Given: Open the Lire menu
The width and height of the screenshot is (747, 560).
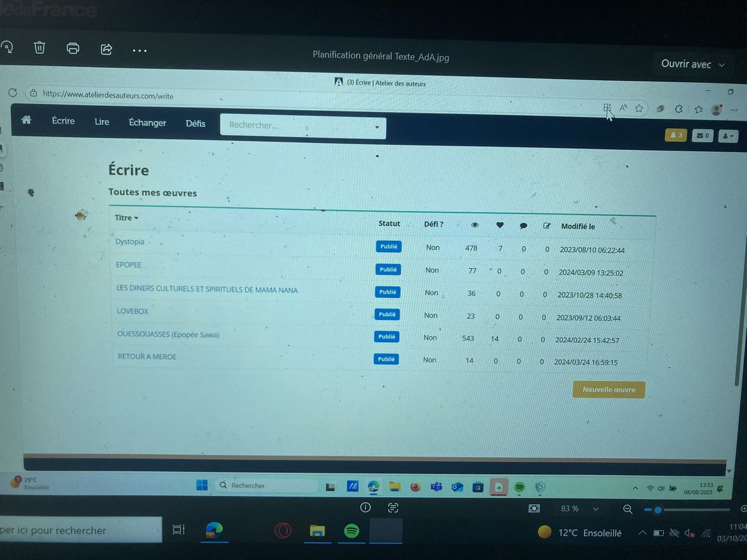Looking at the screenshot, I should pos(101,122).
